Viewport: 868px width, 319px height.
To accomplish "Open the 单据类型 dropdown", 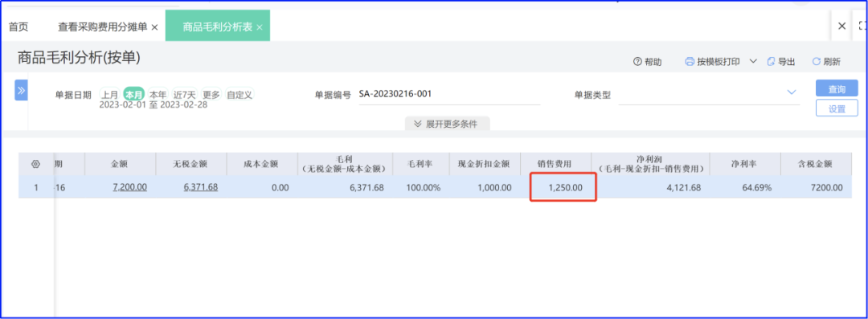I will 709,94.
